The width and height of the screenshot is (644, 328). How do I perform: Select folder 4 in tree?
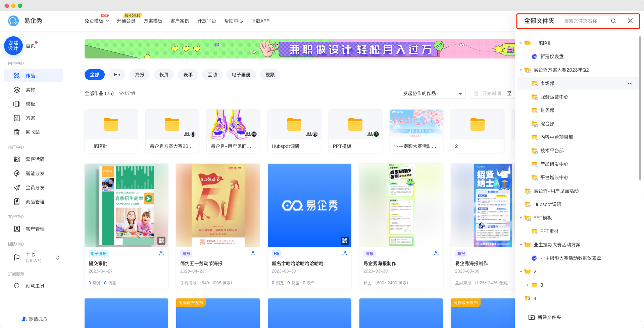coord(535,298)
